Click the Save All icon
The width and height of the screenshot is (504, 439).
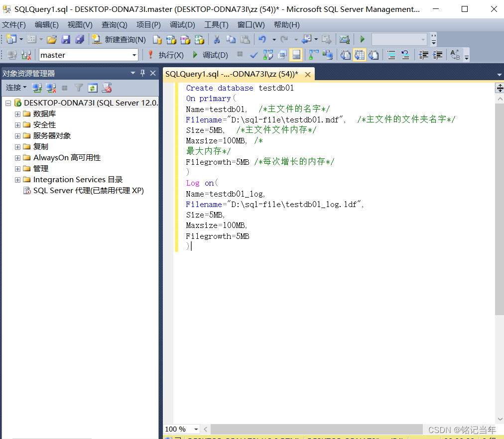pyautogui.click(x=80, y=39)
